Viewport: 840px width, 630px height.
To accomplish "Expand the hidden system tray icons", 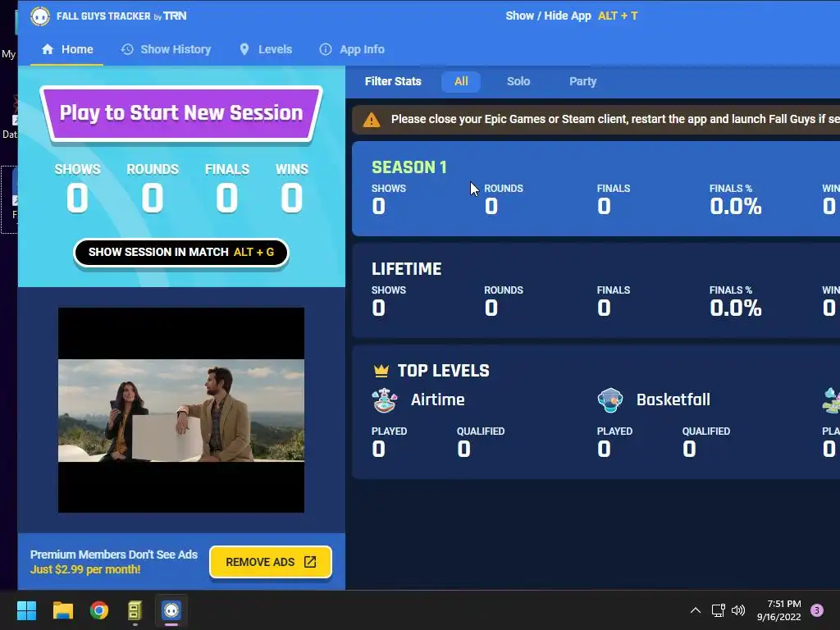I will (696, 610).
